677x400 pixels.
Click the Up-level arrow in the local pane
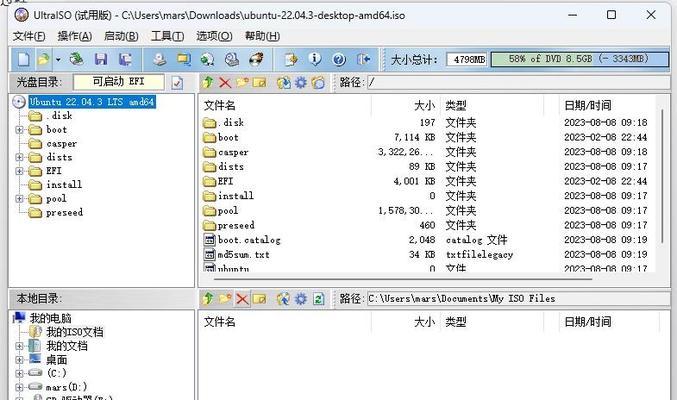click(x=208, y=298)
